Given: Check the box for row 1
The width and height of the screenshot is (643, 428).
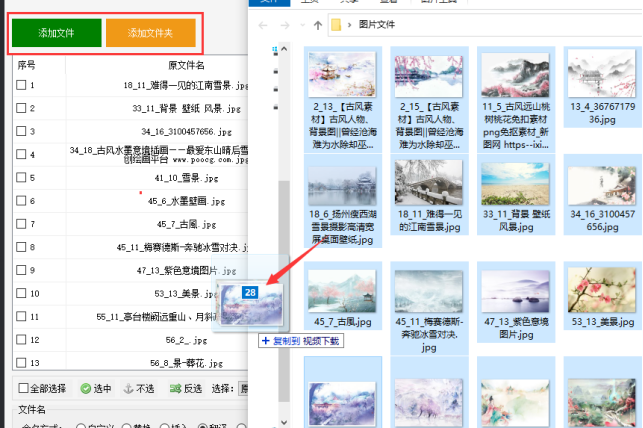Looking at the screenshot, I should (x=21, y=85).
